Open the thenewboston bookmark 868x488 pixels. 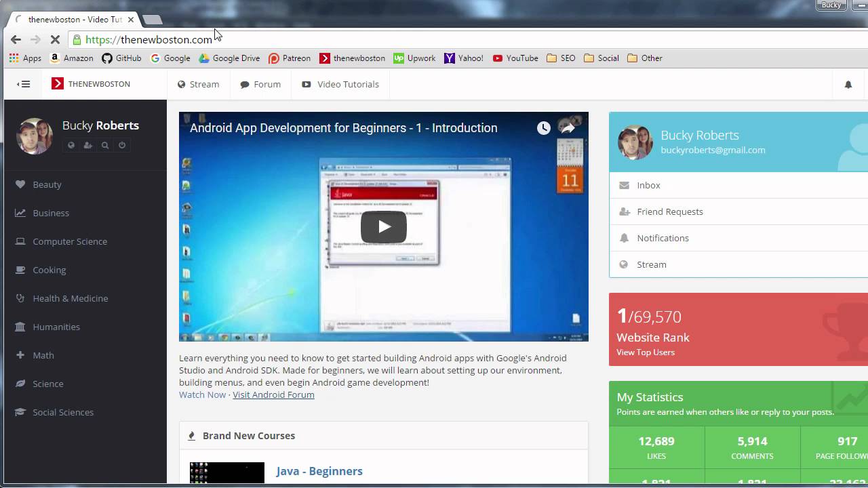point(353,58)
